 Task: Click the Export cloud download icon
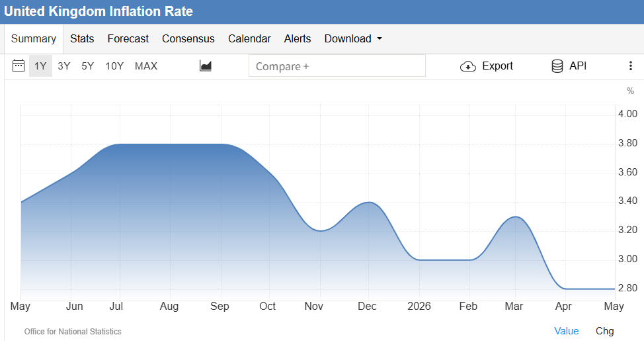(468, 66)
